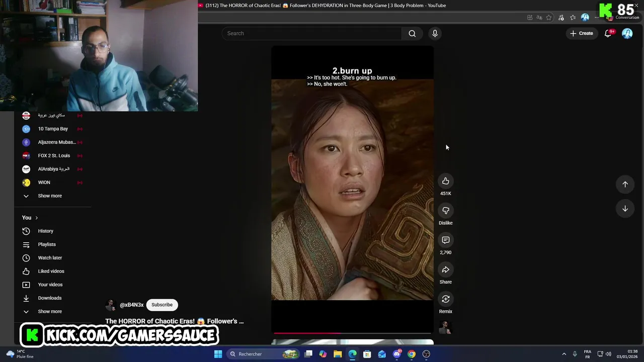Open the comments showing 2,790

click(445, 240)
